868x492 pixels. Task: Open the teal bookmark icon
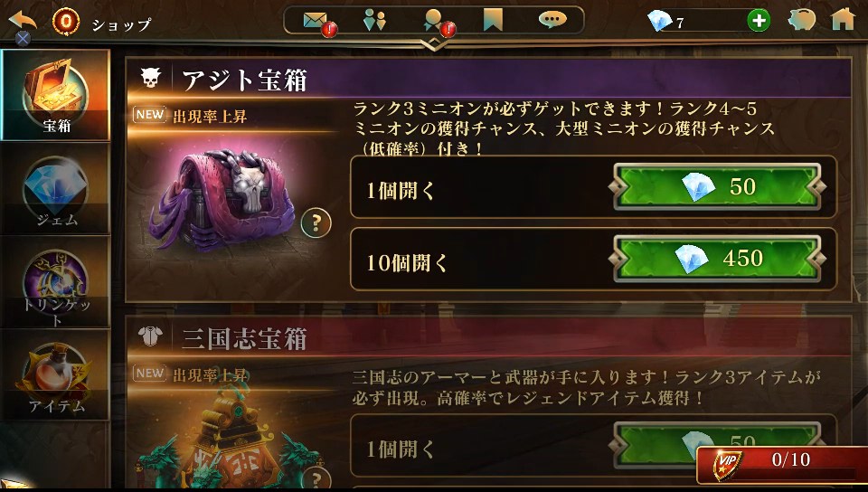pos(493,21)
